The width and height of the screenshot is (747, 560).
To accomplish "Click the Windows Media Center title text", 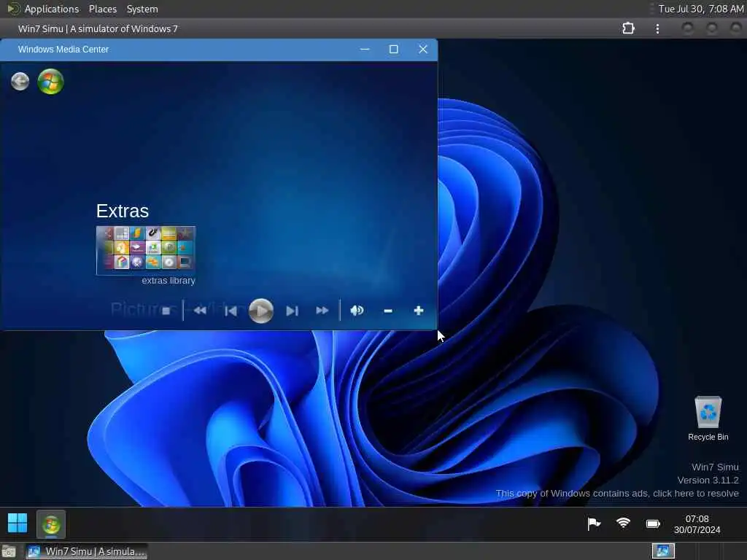I will (x=63, y=50).
